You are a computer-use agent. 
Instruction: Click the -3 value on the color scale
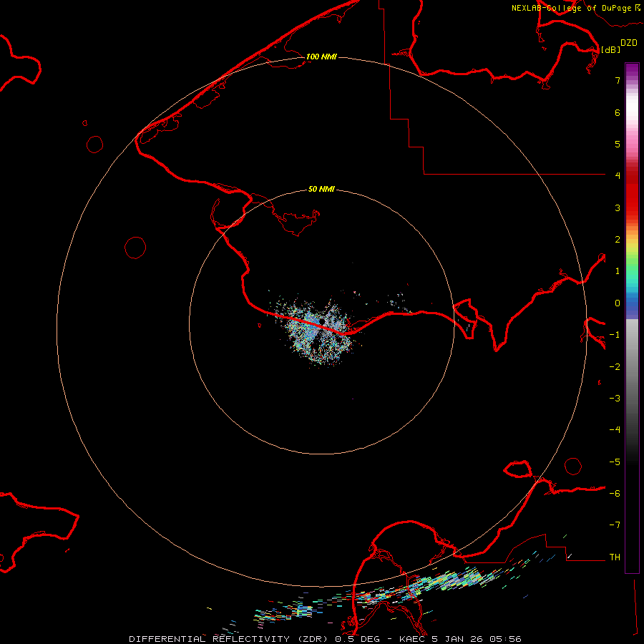click(615, 399)
